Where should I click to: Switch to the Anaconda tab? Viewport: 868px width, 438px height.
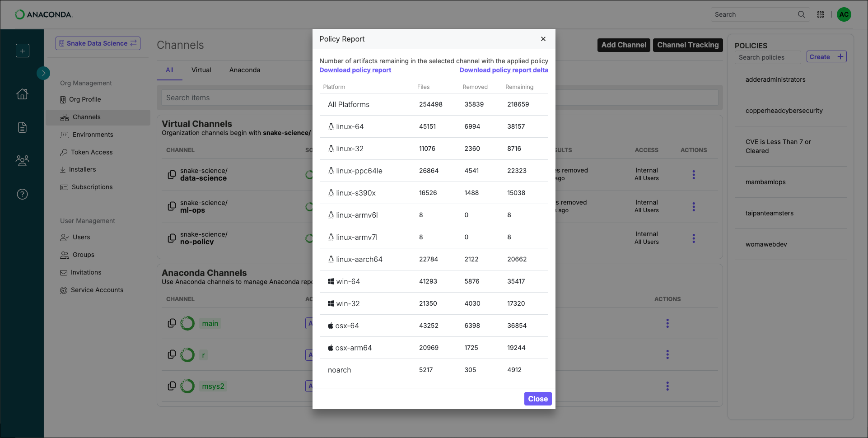click(244, 70)
